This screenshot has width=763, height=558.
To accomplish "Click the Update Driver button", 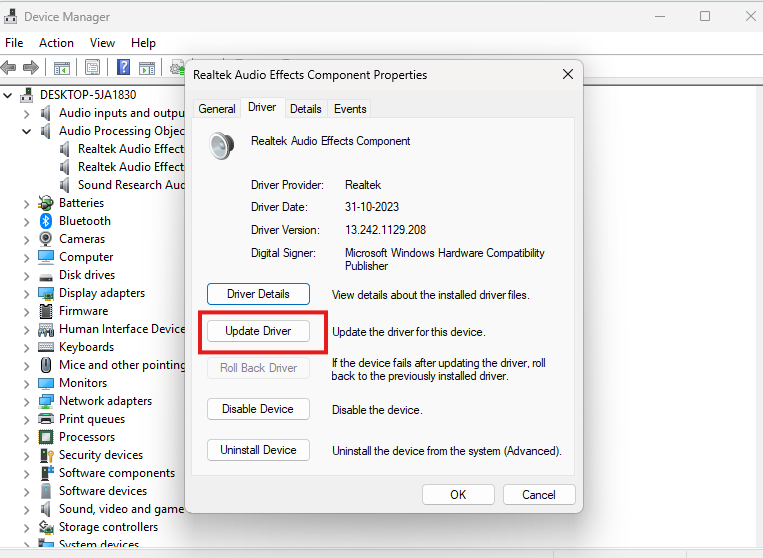I will pyautogui.click(x=258, y=331).
